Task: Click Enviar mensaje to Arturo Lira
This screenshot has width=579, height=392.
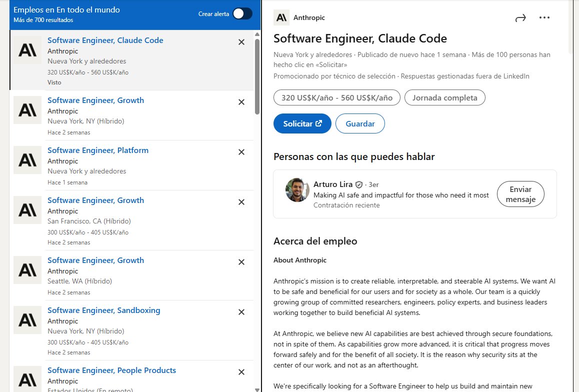Action: (520, 194)
